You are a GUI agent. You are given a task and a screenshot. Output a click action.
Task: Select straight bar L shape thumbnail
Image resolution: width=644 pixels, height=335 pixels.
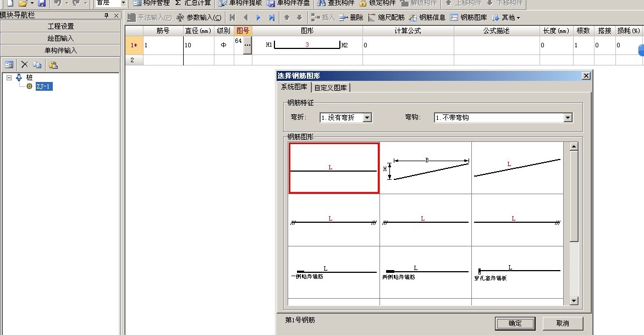(x=334, y=168)
